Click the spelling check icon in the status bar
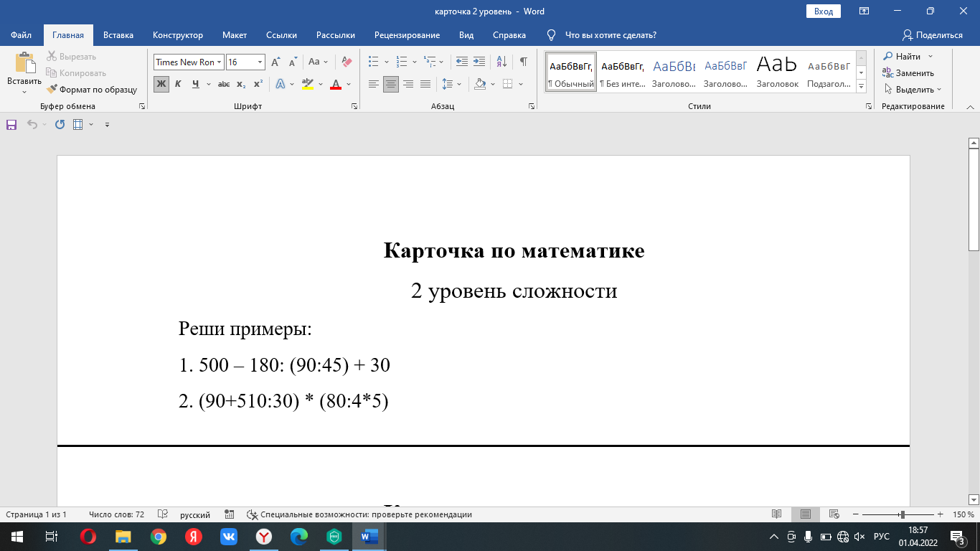Viewport: 980px width, 551px height. click(x=163, y=514)
